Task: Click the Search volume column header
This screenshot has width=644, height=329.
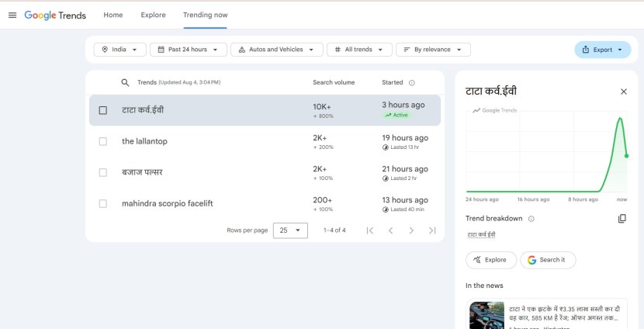Action: (334, 82)
